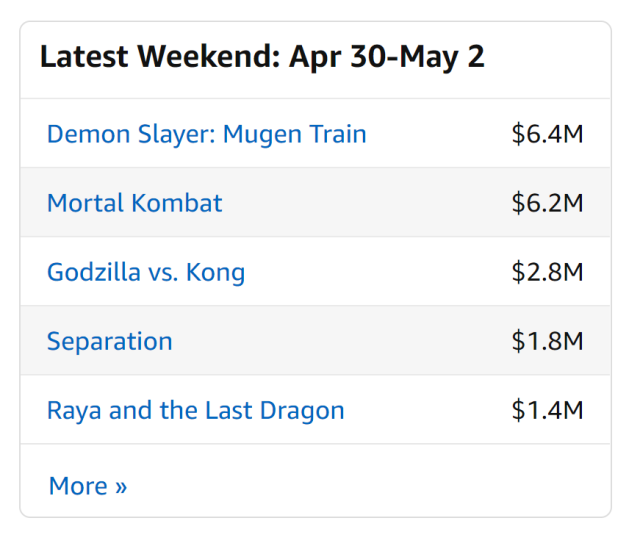Click the » chevron after More
Viewport: 640px width, 543px height.
[x=121, y=487]
